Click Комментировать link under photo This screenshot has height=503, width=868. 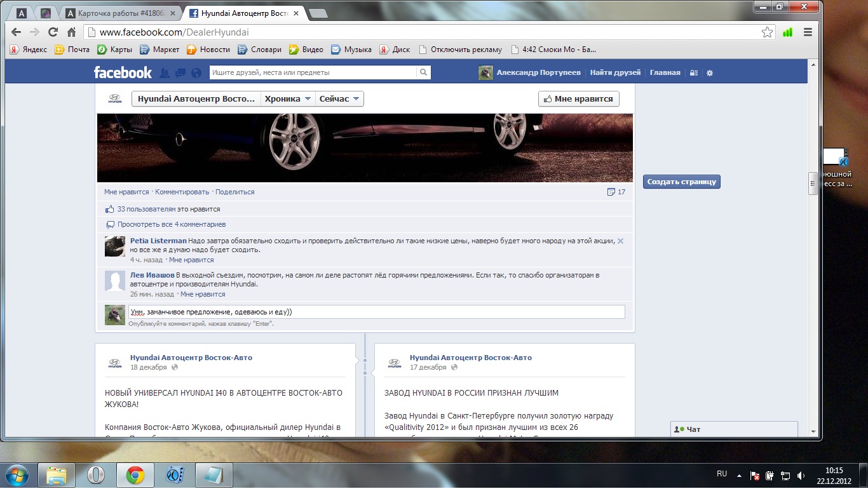pos(182,192)
